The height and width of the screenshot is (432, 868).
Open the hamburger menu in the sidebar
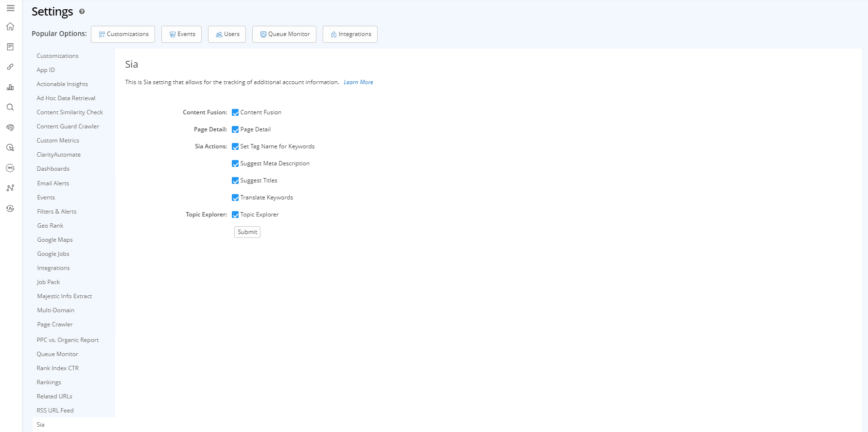[10, 8]
